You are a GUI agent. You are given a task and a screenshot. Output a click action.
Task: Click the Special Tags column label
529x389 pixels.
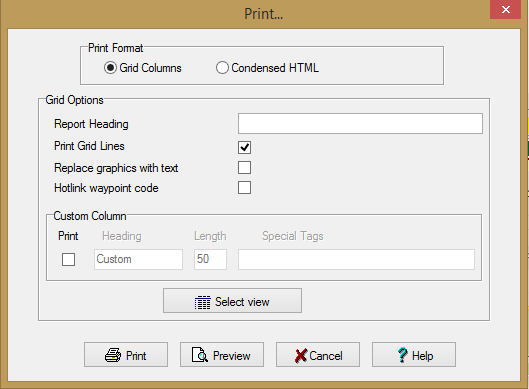[x=293, y=236]
